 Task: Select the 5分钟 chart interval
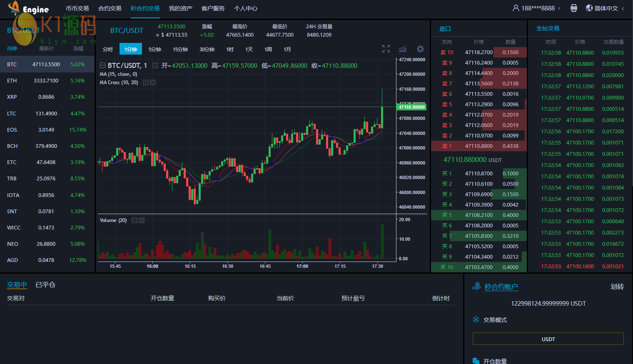(x=155, y=50)
